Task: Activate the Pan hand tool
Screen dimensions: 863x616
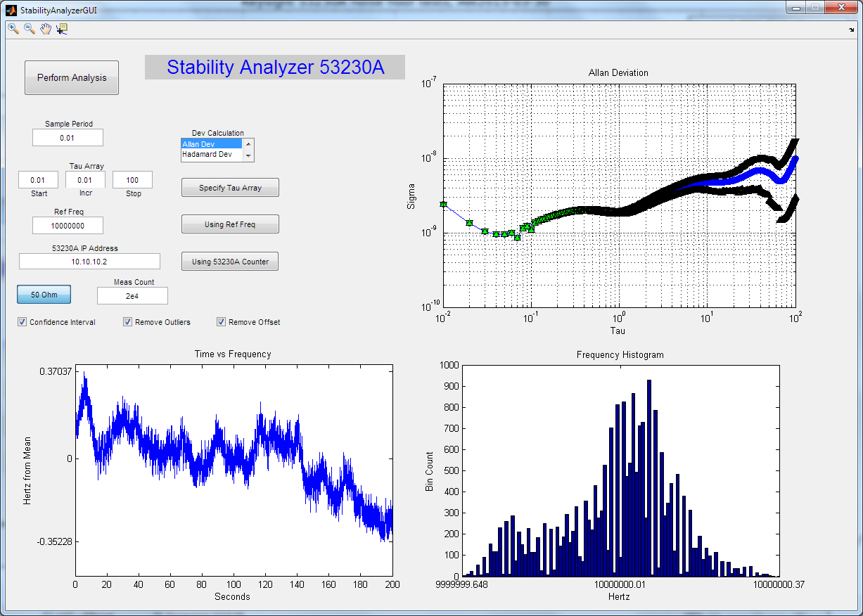Action: [46, 29]
